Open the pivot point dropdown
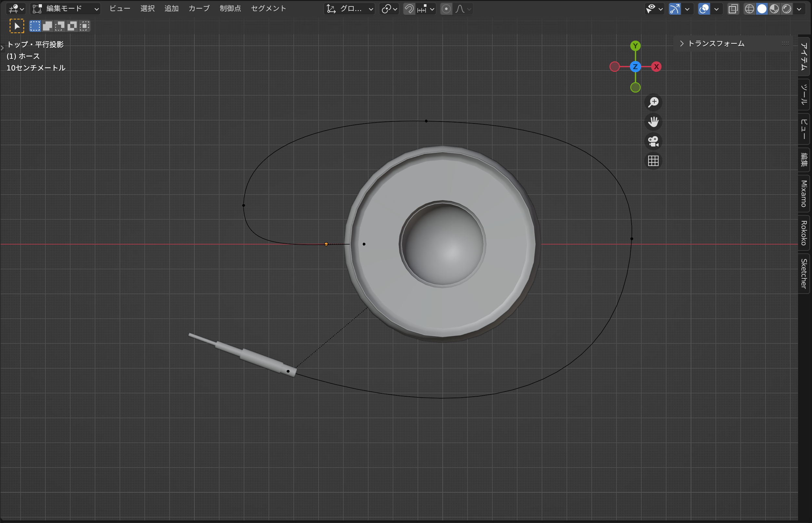This screenshot has height=523, width=812. (389, 9)
